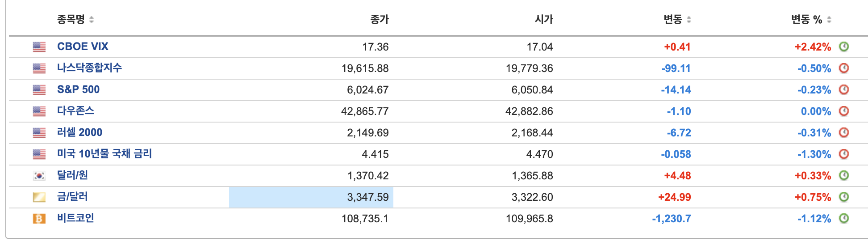The height and width of the screenshot is (246, 868).
Task: Click the 1,370.42 closing value
Action: point(368,176)
